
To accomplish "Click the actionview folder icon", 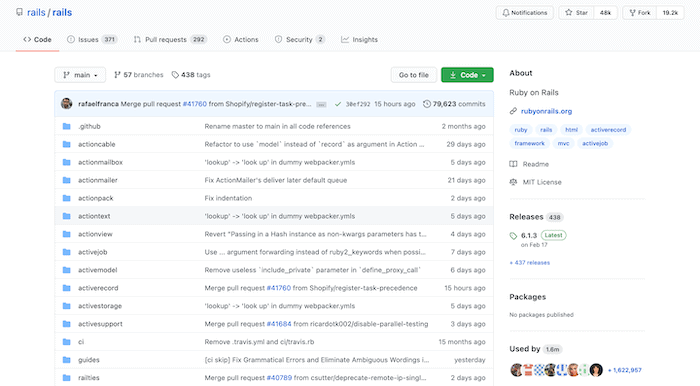I will pos(67,234).
